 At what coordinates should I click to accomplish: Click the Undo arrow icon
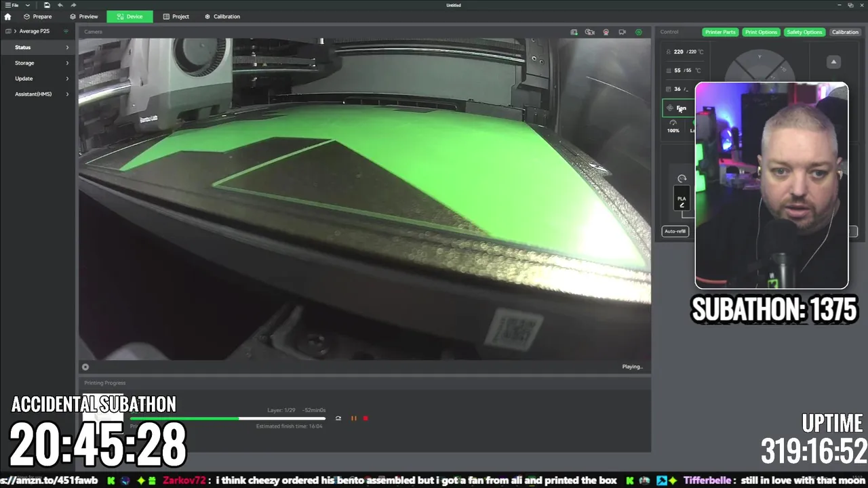(x=60, y=5)
